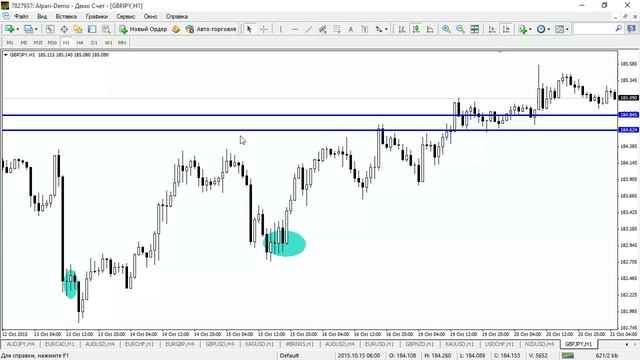Select the 184.624 horizontal line price label
Image resolution: width=640 pixels, height=360 pixels.
(629, 130)
